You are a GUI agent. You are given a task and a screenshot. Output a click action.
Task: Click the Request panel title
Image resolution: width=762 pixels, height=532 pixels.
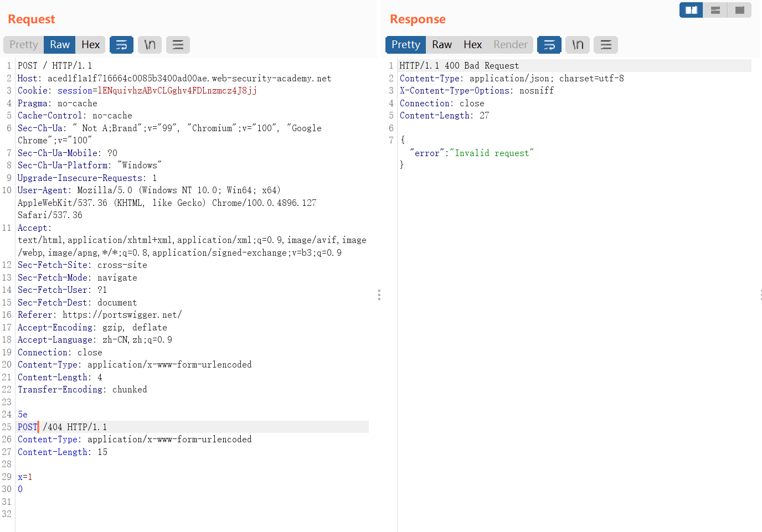32,19
